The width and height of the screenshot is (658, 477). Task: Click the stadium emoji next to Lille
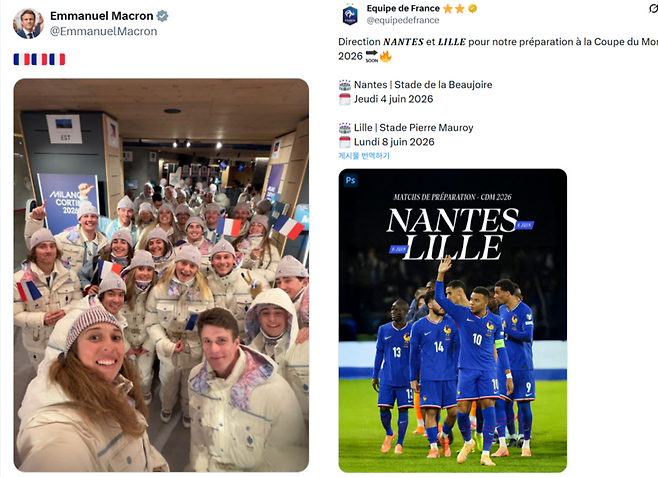click(x=345, y=128)
